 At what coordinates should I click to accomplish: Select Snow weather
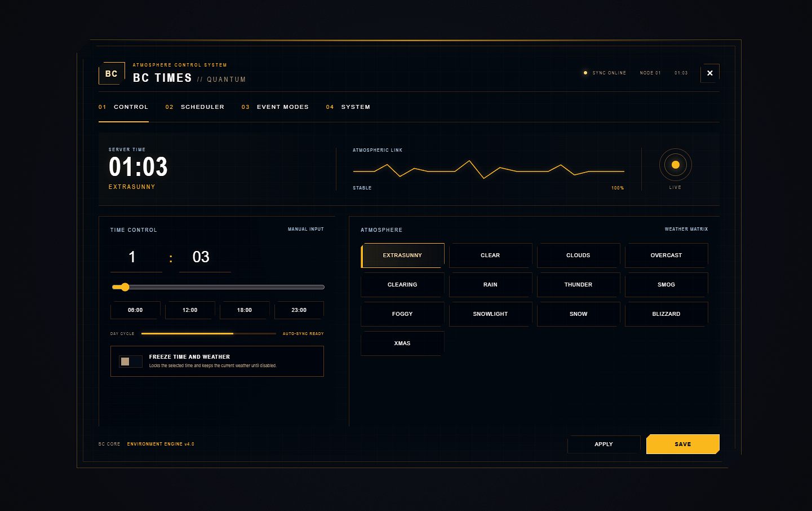coord(578,314)
